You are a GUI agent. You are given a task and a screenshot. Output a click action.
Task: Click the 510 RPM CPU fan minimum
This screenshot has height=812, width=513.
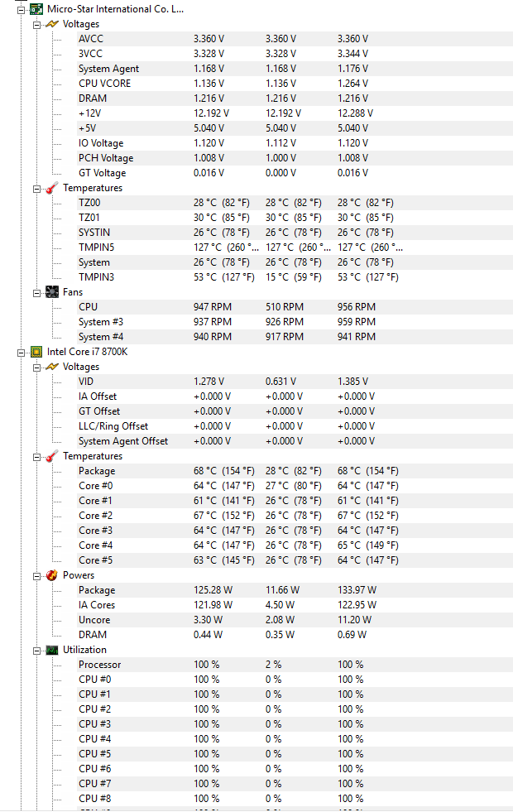[x=285, y=307]
